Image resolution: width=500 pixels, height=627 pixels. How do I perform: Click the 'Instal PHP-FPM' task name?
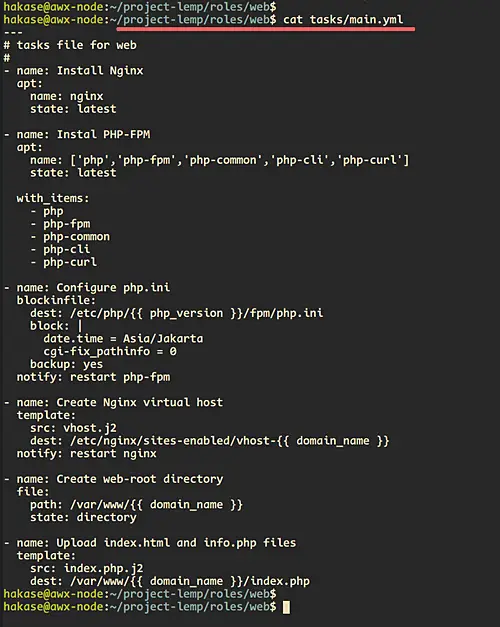coord(103,134)
